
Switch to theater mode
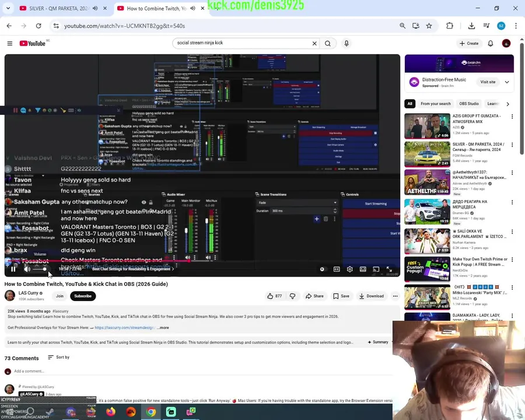(363, 269)
